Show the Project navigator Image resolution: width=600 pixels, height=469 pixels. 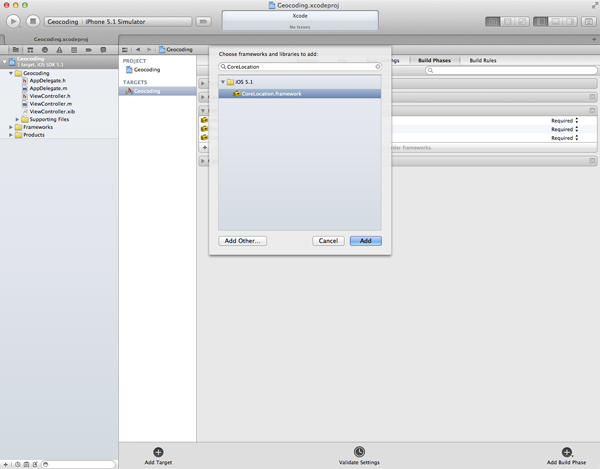16,50
